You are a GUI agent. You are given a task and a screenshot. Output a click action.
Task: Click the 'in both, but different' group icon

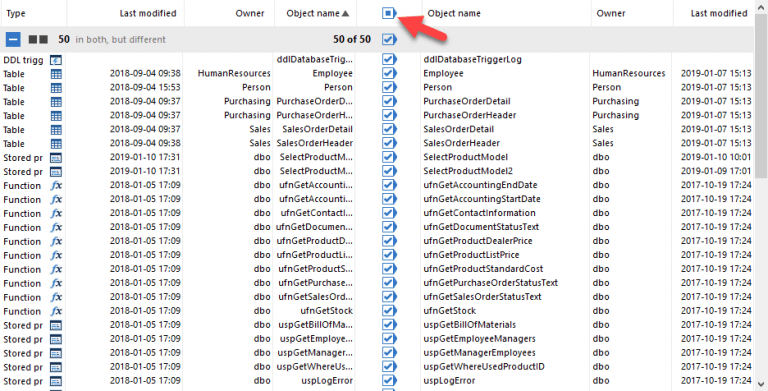tap(38, 39)
